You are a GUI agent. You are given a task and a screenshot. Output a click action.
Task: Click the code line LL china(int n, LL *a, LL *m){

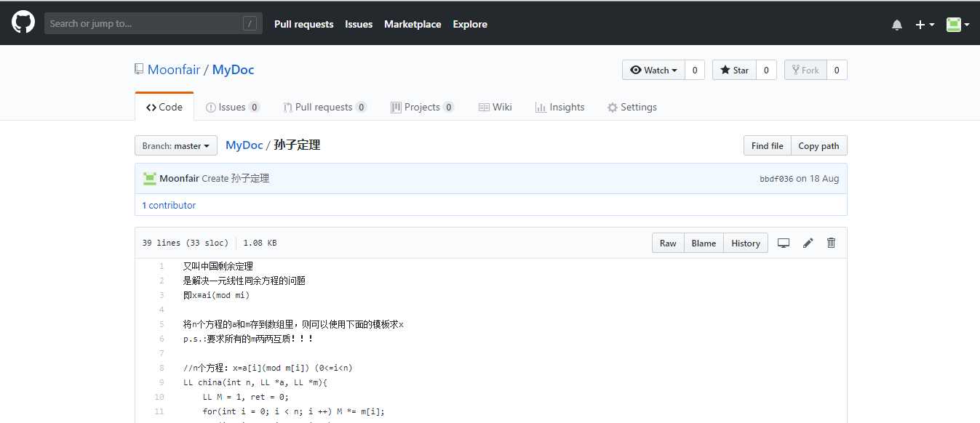pos(254,382)
